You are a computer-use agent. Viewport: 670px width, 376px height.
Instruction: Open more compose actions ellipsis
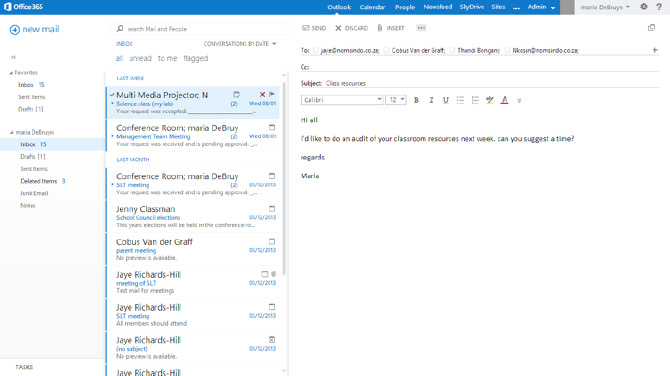click(x=421, y=28)
